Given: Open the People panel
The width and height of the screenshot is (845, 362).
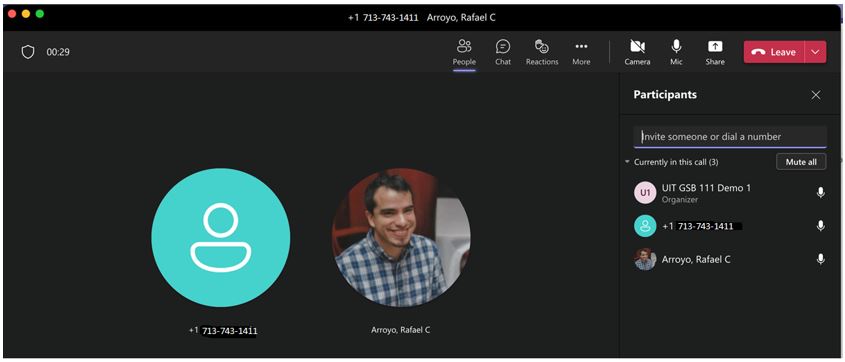Looking at the screenshot, I should point(464,52).
